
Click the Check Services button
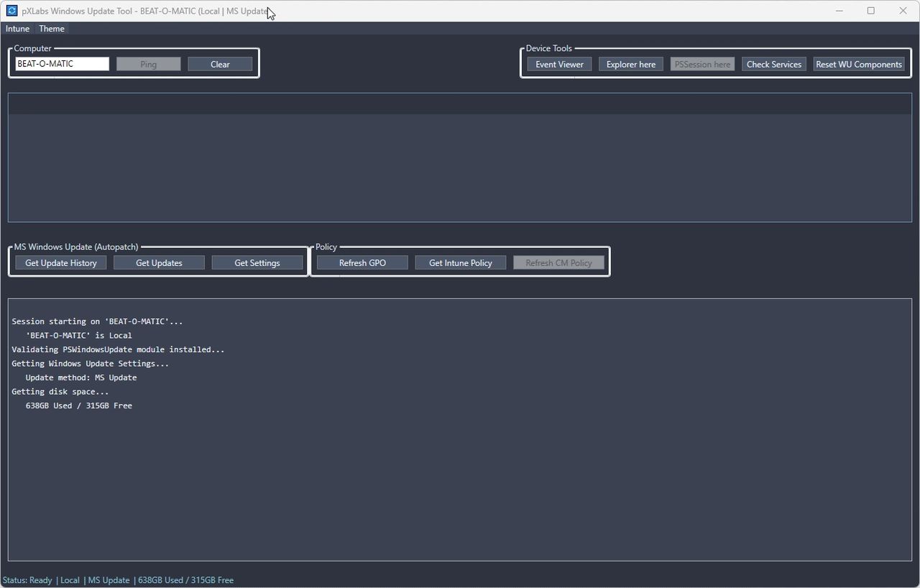[x=773, y=64]
